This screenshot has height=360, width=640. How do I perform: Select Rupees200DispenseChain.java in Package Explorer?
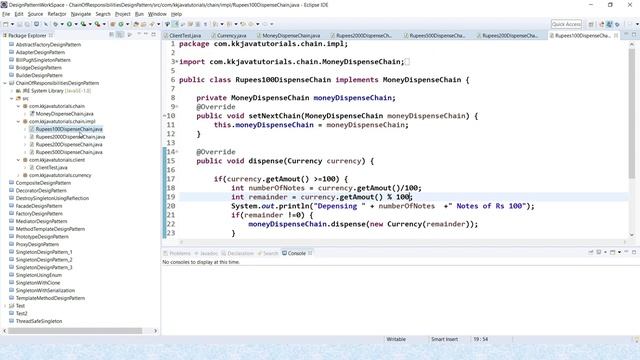(x=69, y=144)
